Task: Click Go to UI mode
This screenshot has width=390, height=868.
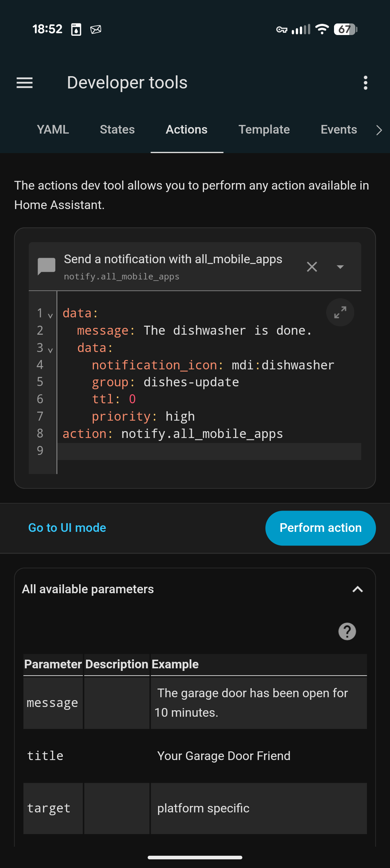Action: click(x=67, y=528)
